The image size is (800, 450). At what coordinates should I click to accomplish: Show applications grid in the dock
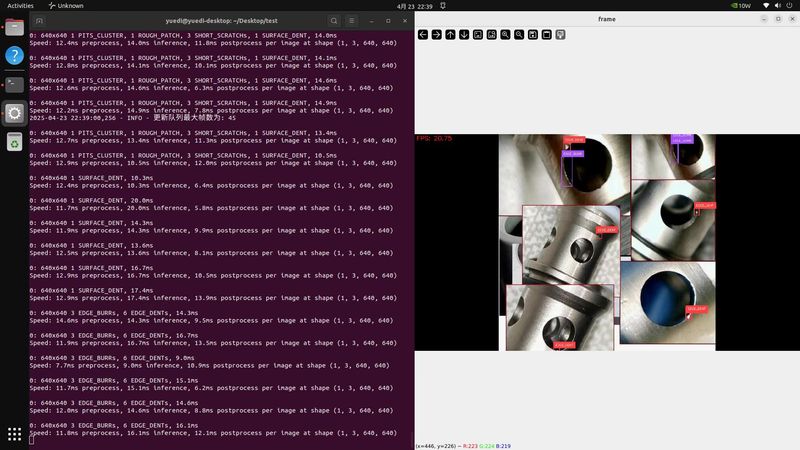point(14,434)
